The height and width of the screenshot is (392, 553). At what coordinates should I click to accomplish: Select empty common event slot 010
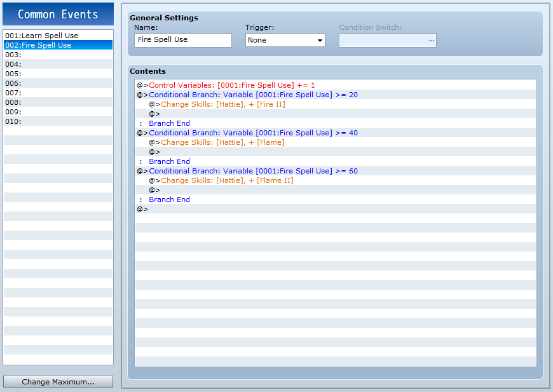(x=58, y=121)
